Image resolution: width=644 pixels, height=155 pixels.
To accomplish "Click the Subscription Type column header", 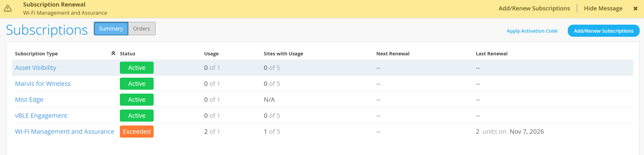I will coord(36,53).
